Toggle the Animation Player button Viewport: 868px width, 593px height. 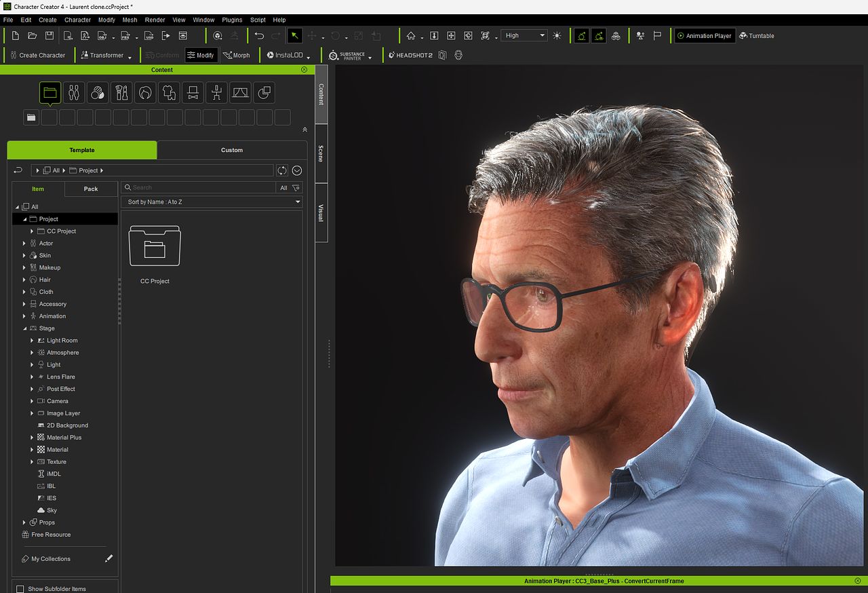coord(704,36)
